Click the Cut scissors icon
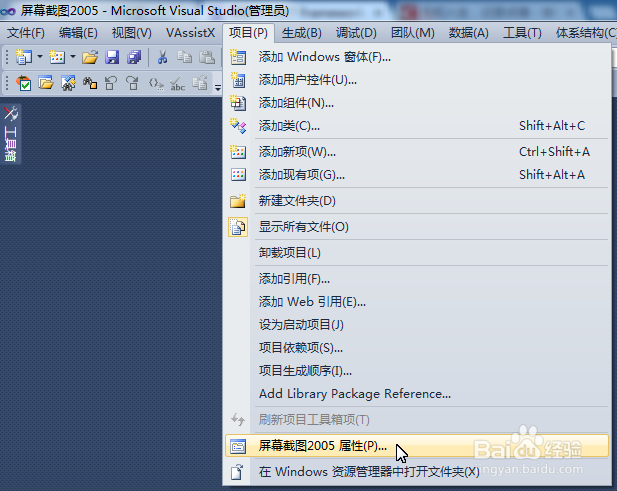Screen dimensions: 617x491 [x=162, y=57]
